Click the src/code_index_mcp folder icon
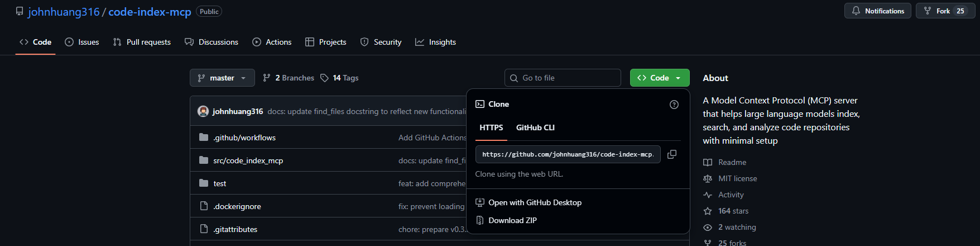Viewport: 980px width, 246px height. pos(204,160)
